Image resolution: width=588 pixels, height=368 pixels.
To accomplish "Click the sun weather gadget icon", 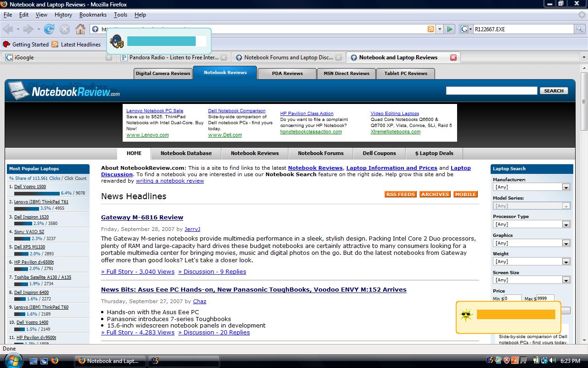I will 466,315.
